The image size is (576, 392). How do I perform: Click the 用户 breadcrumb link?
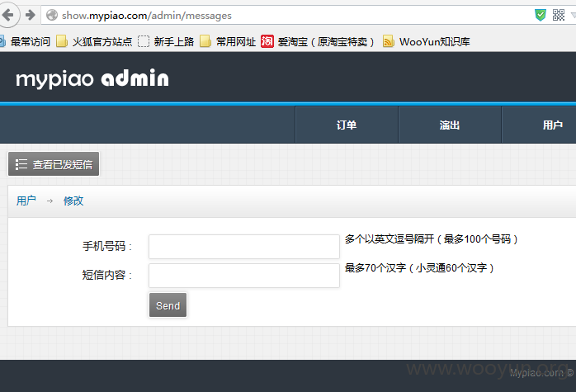26,201
